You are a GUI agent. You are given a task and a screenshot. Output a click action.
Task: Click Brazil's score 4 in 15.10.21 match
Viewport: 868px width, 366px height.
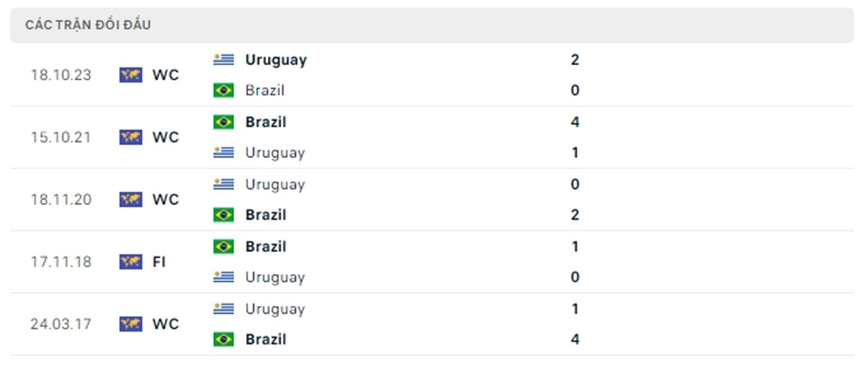click(x=575, y=122)
